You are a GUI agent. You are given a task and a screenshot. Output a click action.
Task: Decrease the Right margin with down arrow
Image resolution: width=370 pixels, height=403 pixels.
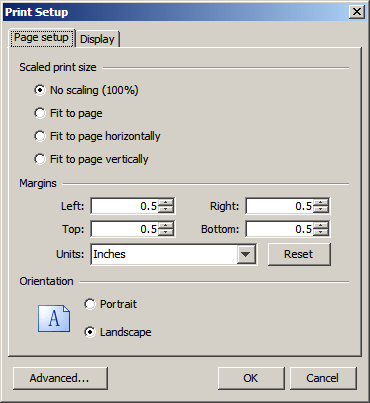click(x=321, y=209)
